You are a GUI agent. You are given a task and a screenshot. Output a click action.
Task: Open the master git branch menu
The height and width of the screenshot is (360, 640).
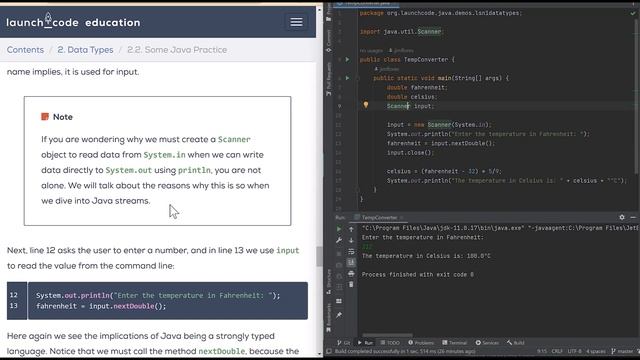pyautogui.click(x=622, y=351)
